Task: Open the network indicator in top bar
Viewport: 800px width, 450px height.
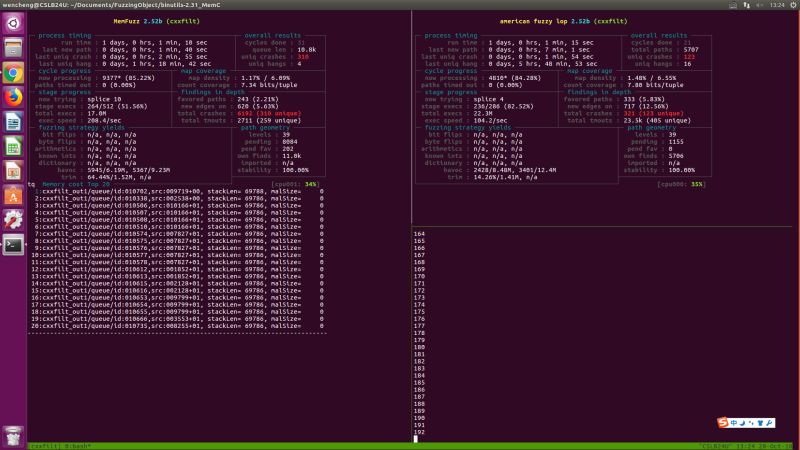Action: [x=746, y=5]
